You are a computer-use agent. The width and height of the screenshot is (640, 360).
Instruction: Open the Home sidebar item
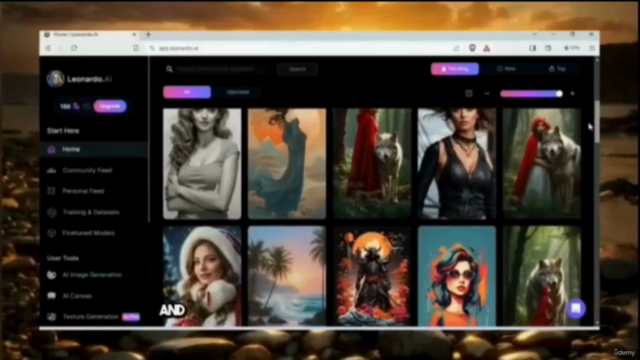(94, 149)
